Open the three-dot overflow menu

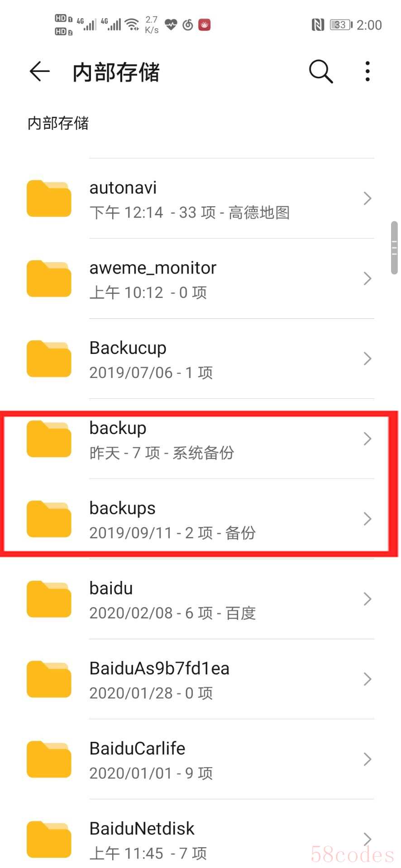pos(368,71)
